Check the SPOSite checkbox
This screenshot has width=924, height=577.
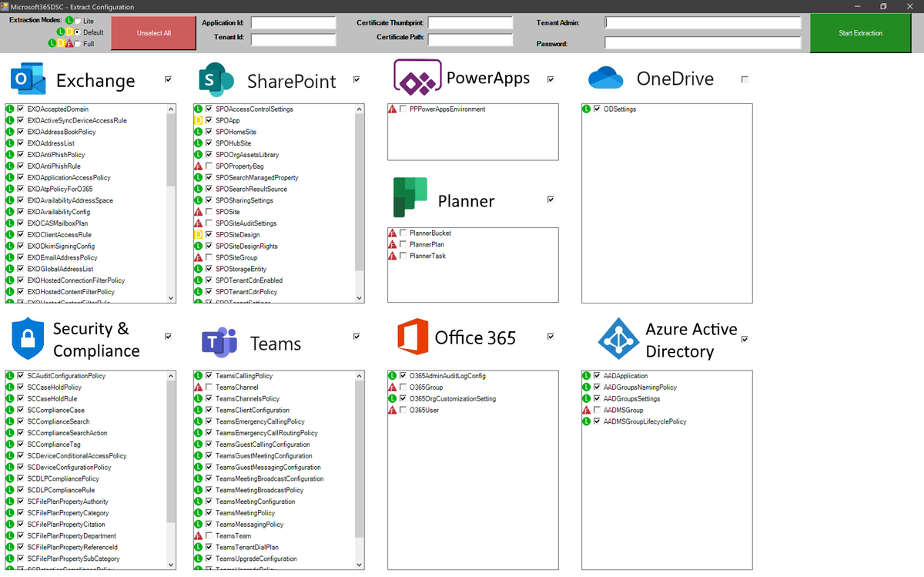[209, 212]
